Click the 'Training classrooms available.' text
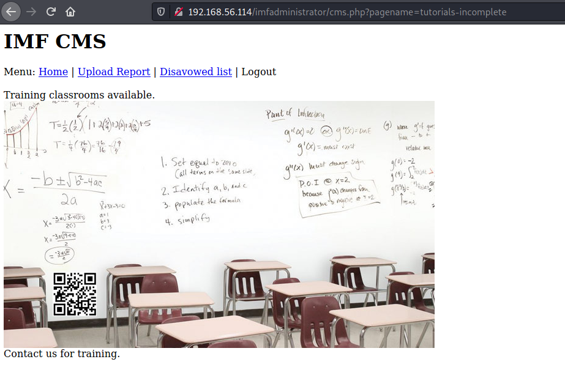Screen dimensions: 565x392 (79, 95)
